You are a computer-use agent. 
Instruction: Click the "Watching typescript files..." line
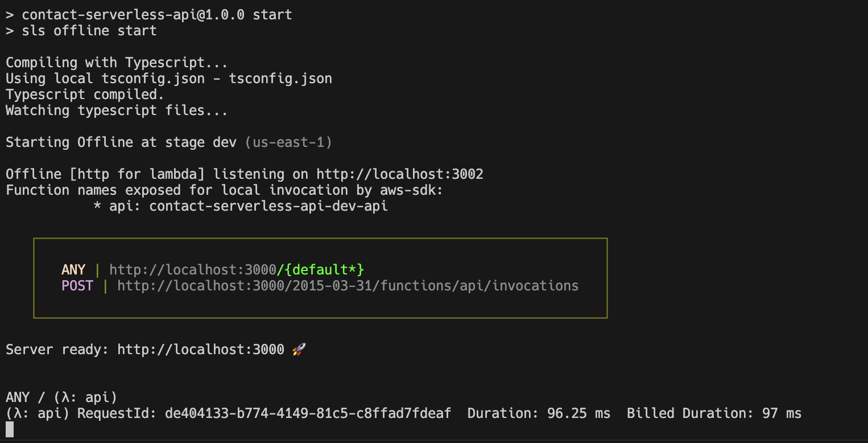(x=117, y=110)
